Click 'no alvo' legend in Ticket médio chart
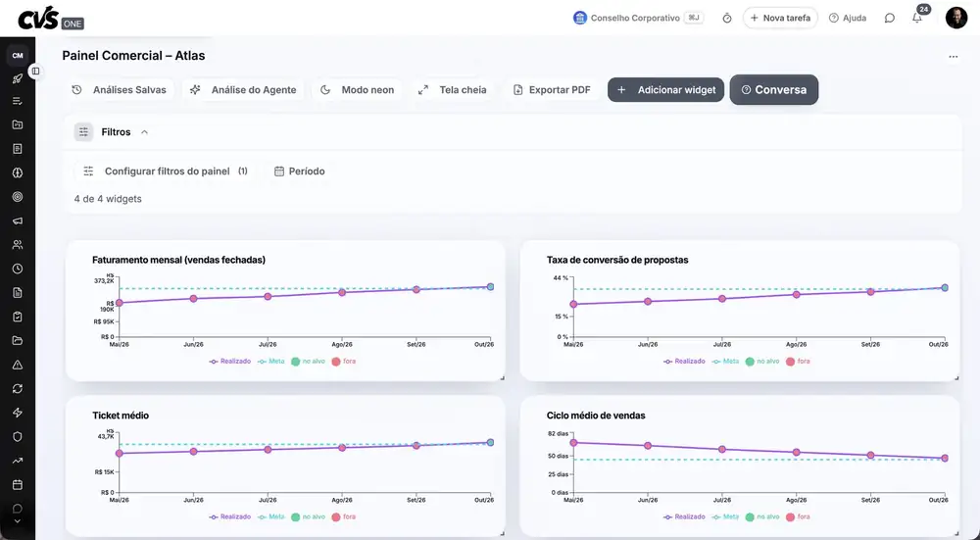Screen dimensions: 980x540 (x=308, y=516)
